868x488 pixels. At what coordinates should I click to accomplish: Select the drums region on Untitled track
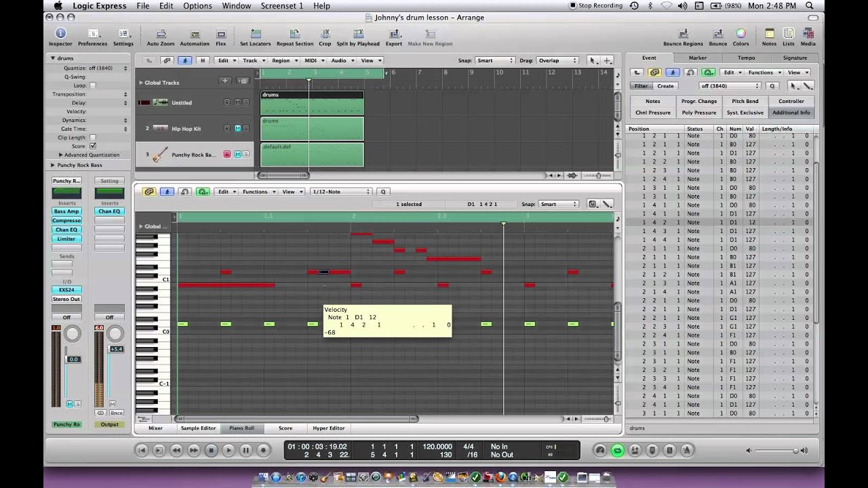point(312,103)
